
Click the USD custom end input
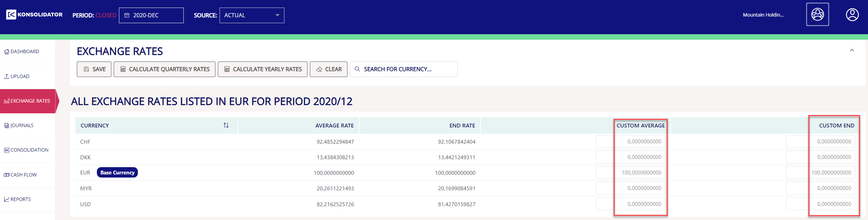coord(820,204)
